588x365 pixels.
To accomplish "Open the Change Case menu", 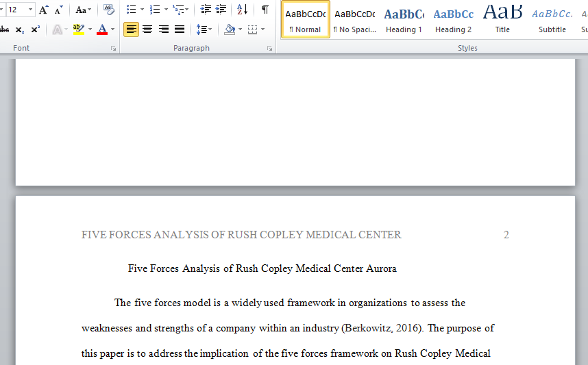I will point(83,10).
